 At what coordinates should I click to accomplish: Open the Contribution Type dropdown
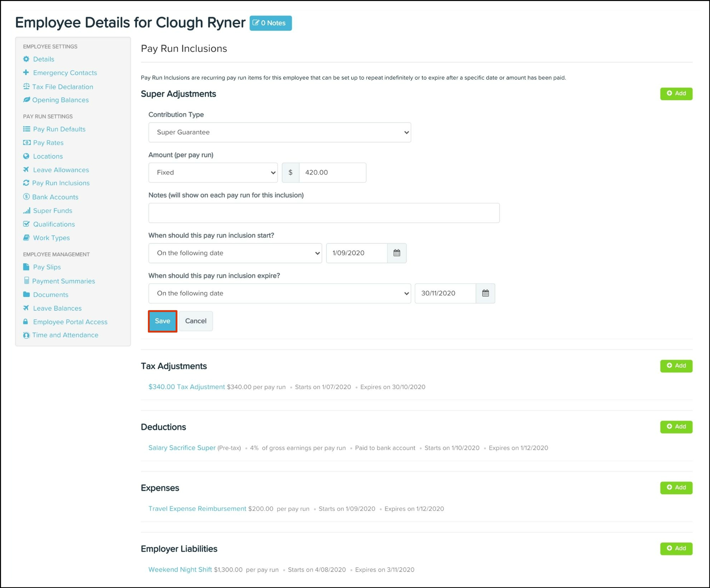279,132
